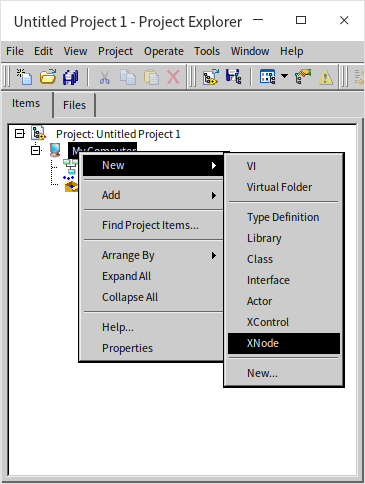Open the View menu
The height and width of the screenshot is (484, 365).
pyautogui.click(x=76, y=51)
